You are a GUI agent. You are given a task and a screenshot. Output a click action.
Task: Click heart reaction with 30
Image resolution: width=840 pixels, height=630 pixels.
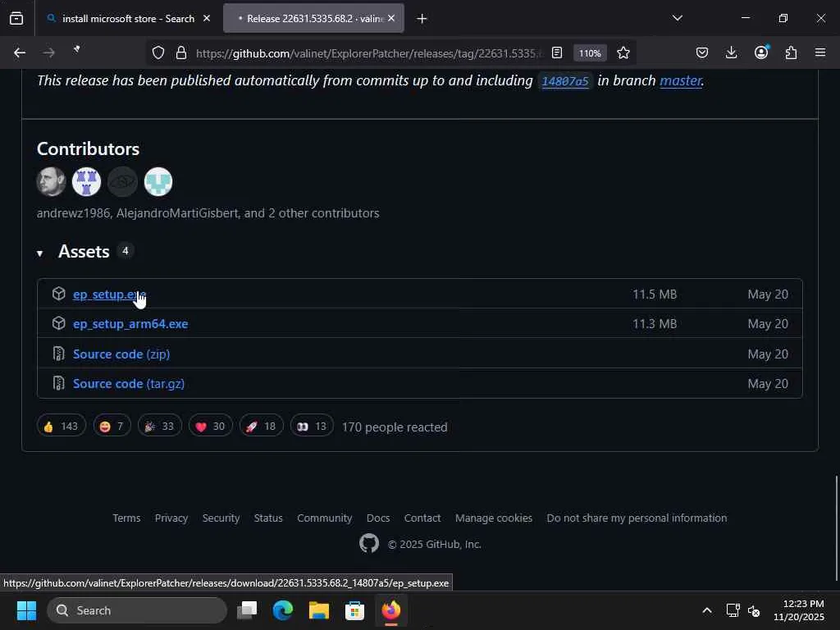[x=210, y=426]
